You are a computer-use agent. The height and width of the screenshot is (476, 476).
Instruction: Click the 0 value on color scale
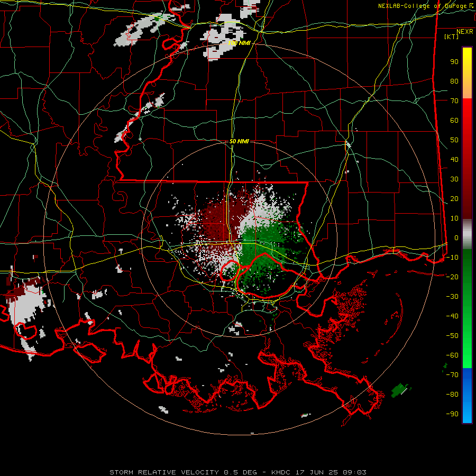coord(456,238)
